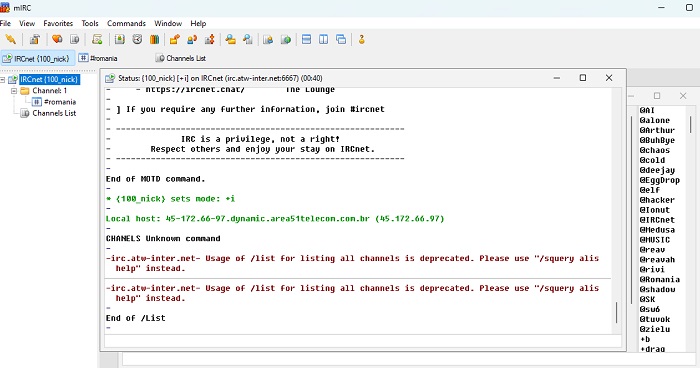Screen dimensions: 700x368
Task: Open Received Files folder toolbar icon
Action: click(230, 39)
